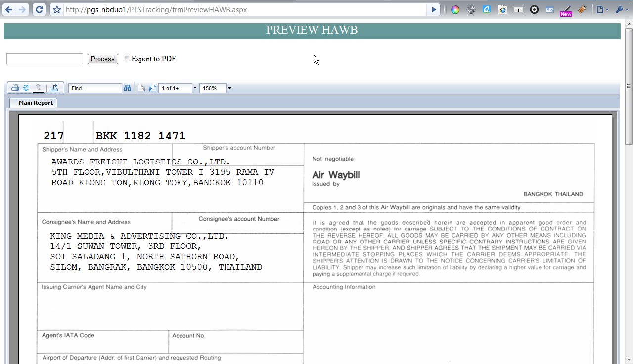Click the Process button

tap(103, 59)
